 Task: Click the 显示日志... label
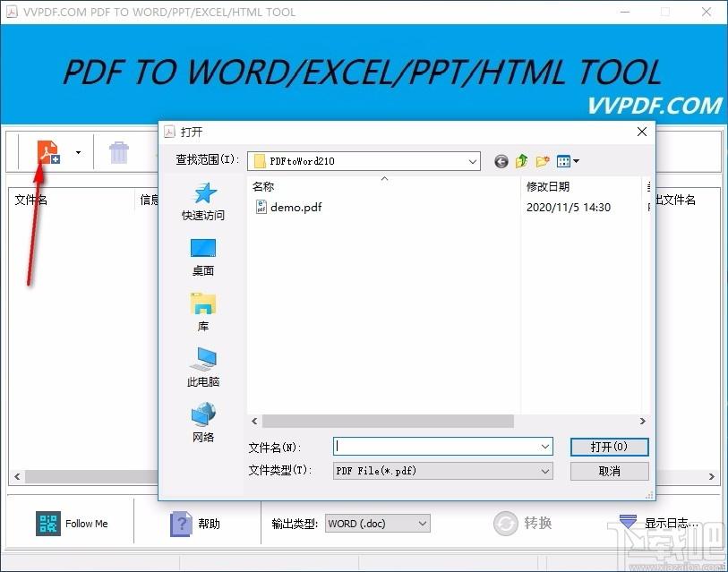click(x=671, y=524)
